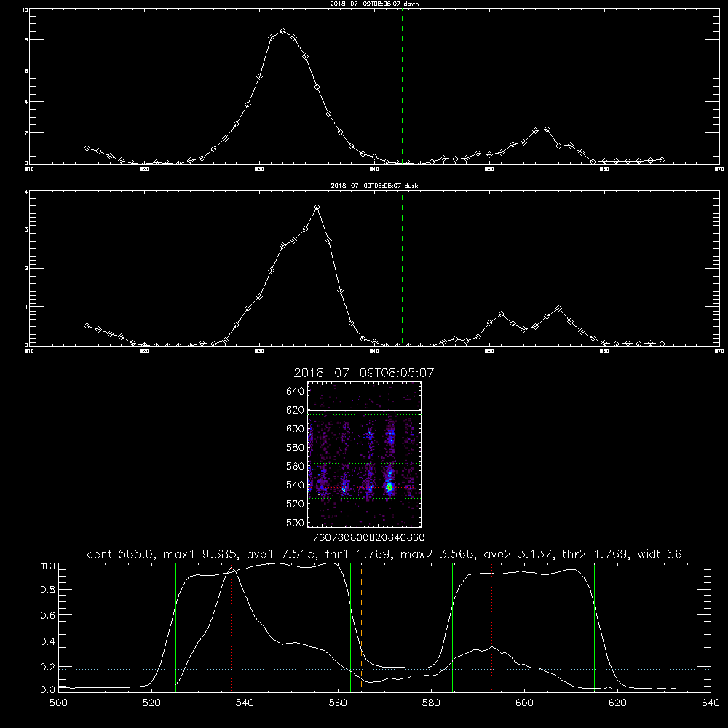Click the 'widt 56' value
Image resolution: width=728 pixels, height=728 pixels.
pyautogui.click(x=660, y=554)
